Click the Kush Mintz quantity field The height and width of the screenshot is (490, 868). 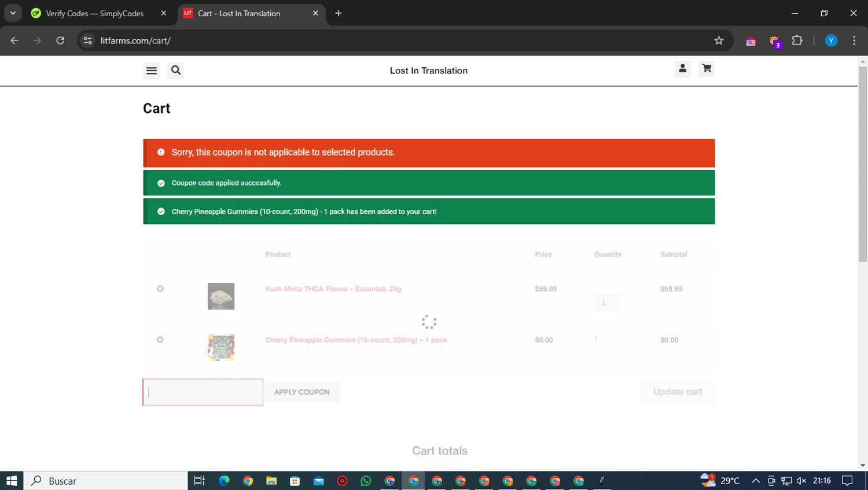(x=607, y=303)
